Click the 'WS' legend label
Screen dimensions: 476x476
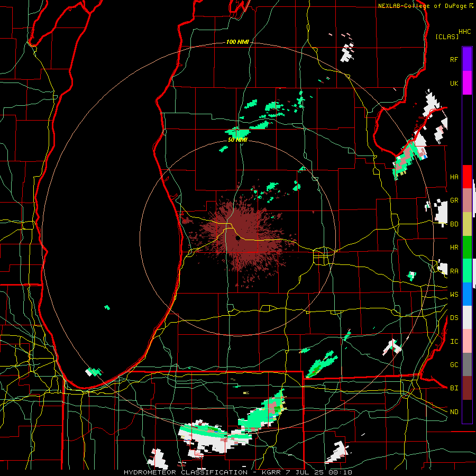click(x=454, y=294)
